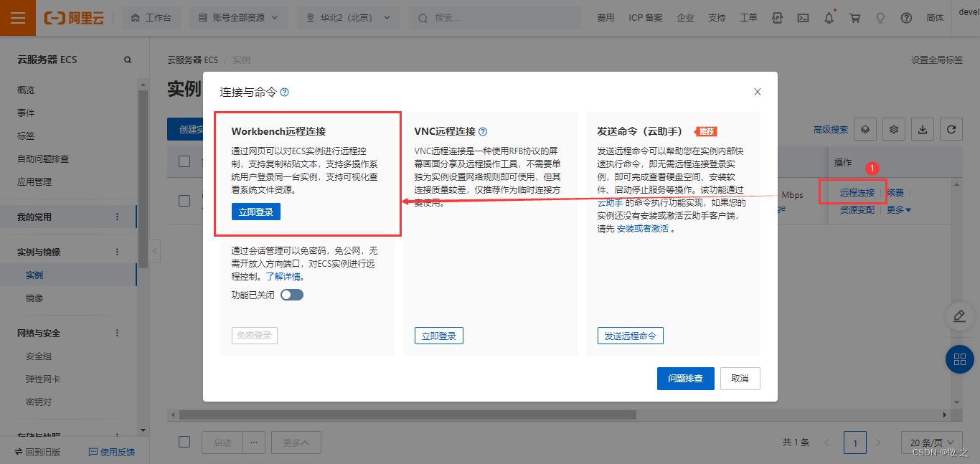Expand the 账号全部资源 dropdown
980x464 pixels.
(237, 17)
